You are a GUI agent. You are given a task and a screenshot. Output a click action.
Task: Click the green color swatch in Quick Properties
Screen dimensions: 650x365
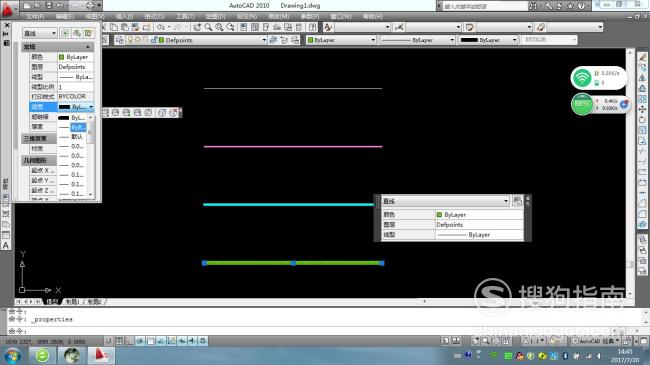pyautogui.click(x=439, y=214)
